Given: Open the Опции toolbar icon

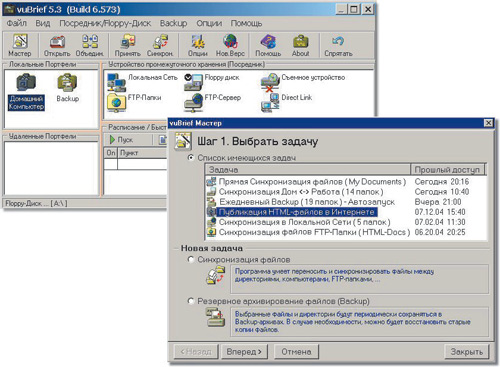Looking at the screenshot, I should 198,45.
